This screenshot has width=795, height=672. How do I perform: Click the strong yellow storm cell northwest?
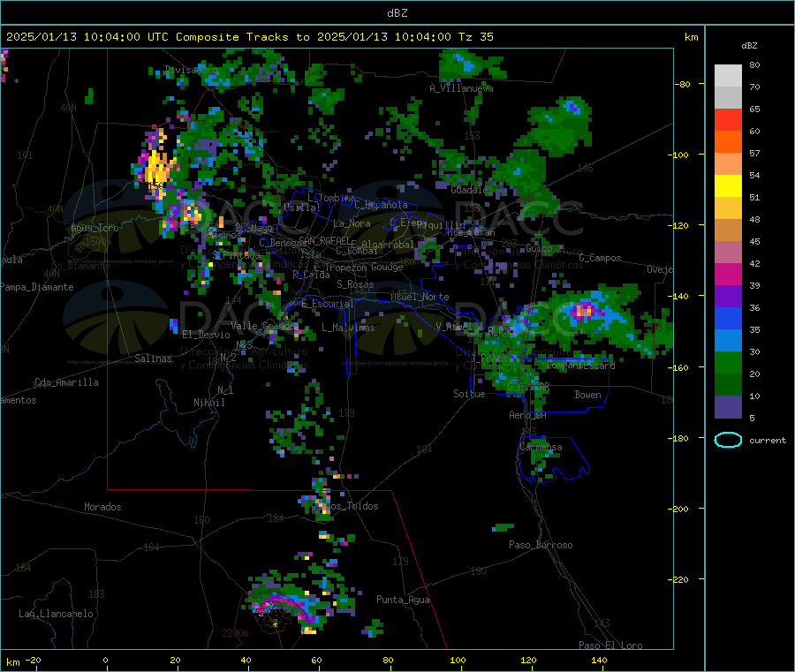point(159,169)
